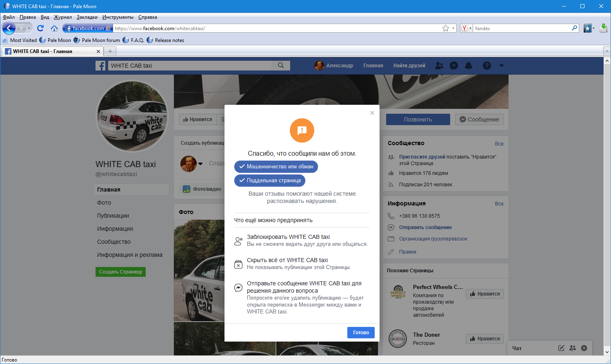Screen dimensions: 611x364
Task: Click the Facebook search magnifier button
Action: (x=281, y=66)
